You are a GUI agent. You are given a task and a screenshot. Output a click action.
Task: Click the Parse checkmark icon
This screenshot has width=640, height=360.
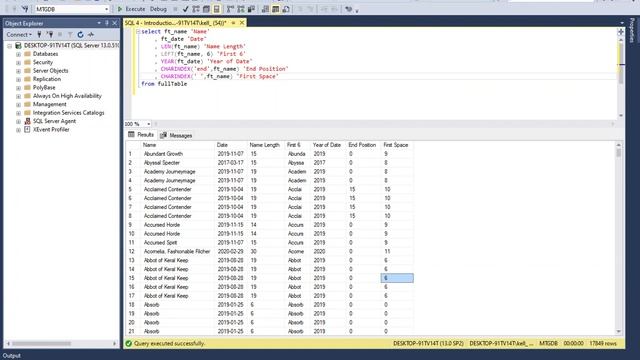[186, 9]
